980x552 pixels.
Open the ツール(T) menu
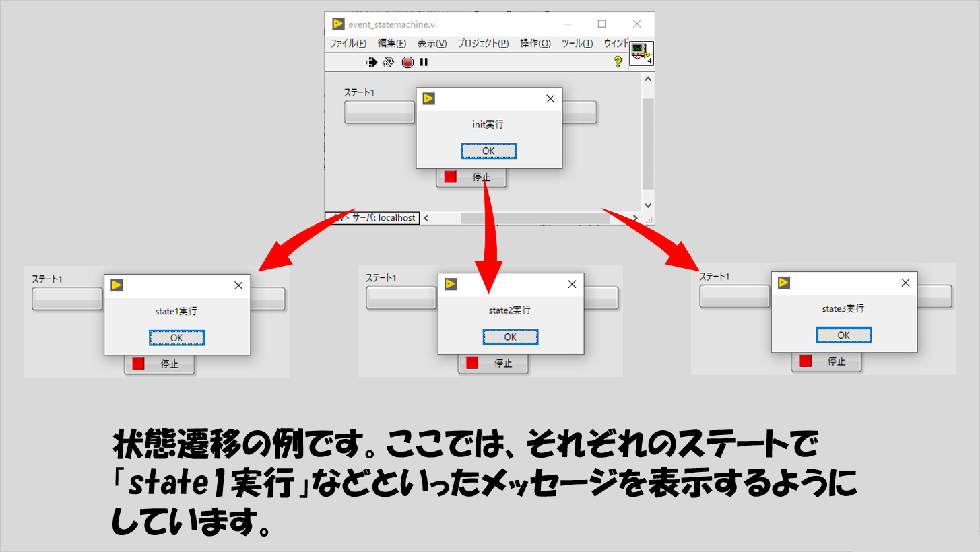pos(577,44)
